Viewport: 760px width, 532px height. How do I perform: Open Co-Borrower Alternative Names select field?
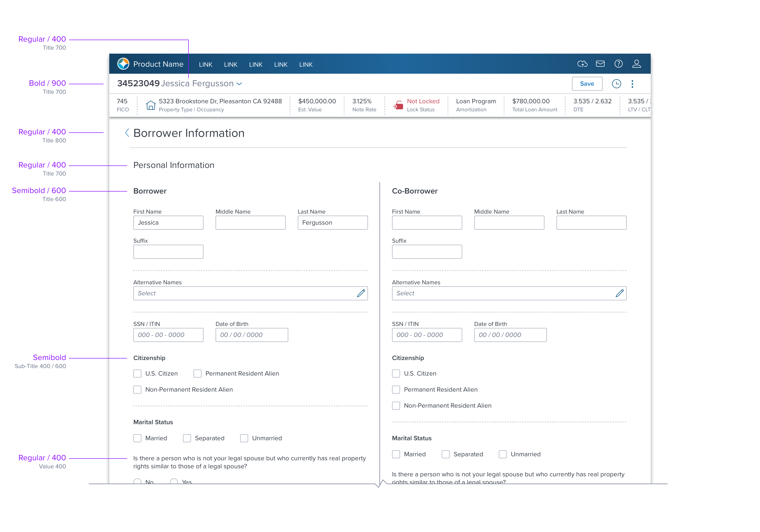point(509,293)
